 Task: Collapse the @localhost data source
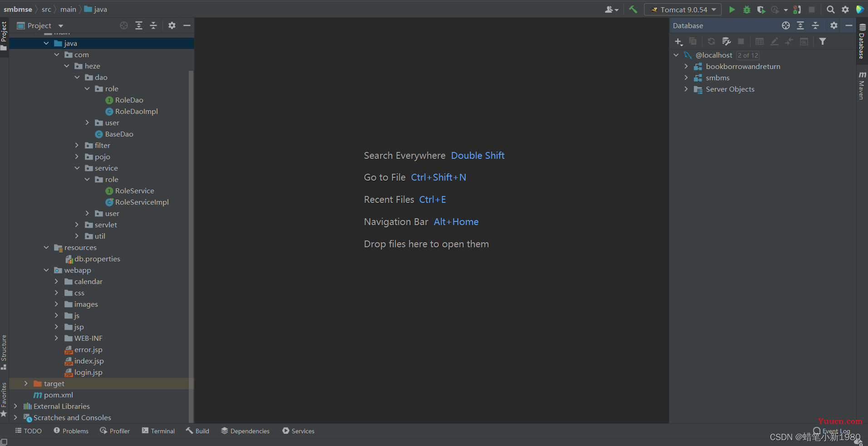click(676, 55)
